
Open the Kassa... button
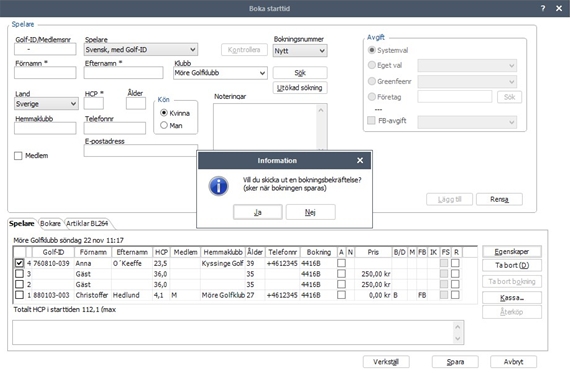pyautogui.click(x=512, y=298)
